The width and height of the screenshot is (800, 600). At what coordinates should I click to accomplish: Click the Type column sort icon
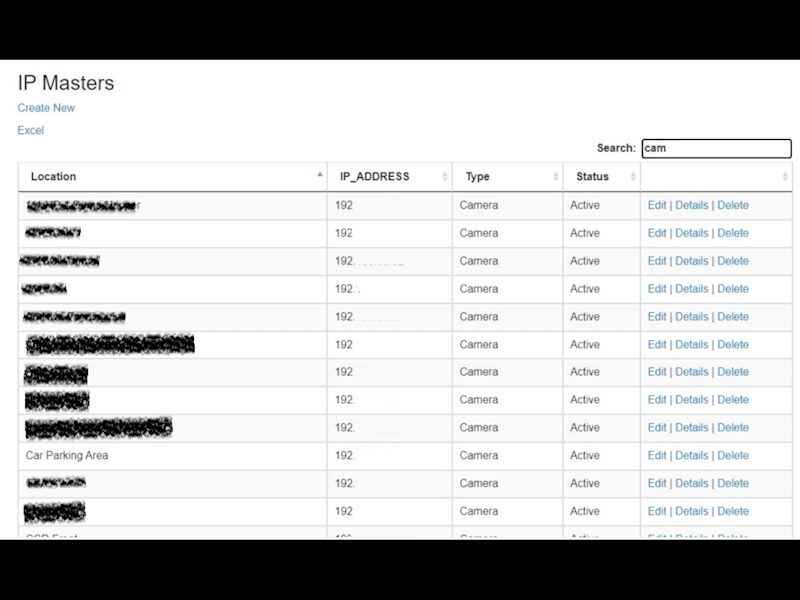click(x=556, y=177)
